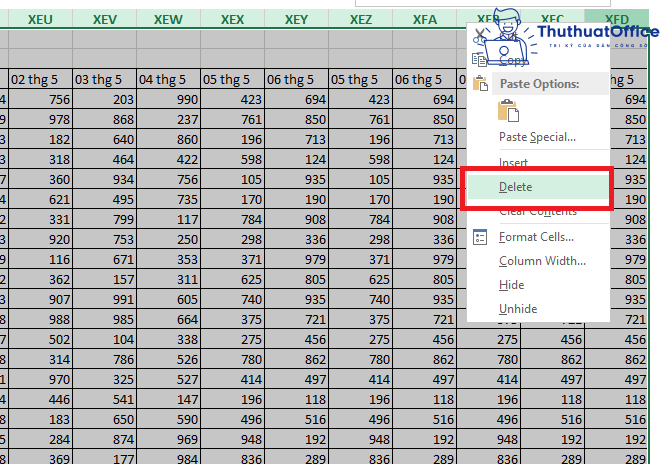
Task: Click the cell containing 318
Action: click(x=40, y=159)
